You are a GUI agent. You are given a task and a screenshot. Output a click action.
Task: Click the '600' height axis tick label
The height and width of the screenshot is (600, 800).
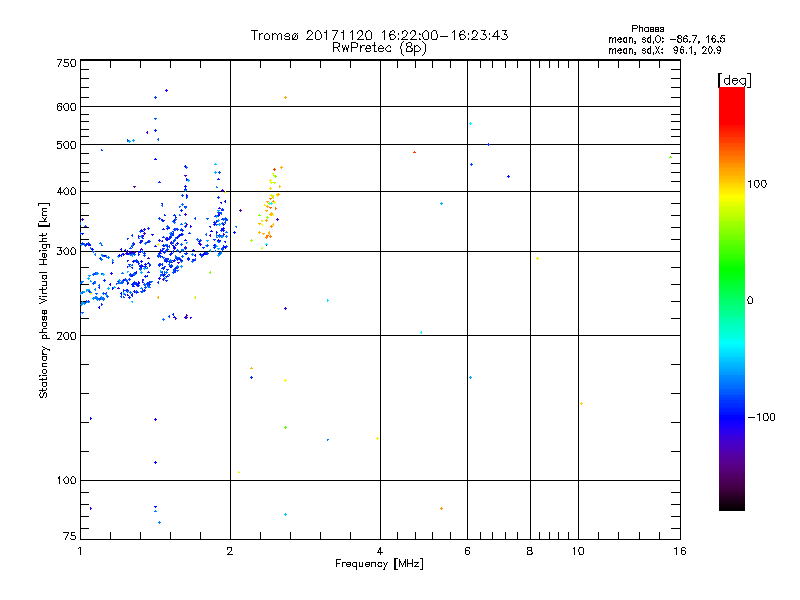click(x=67, y=107)
